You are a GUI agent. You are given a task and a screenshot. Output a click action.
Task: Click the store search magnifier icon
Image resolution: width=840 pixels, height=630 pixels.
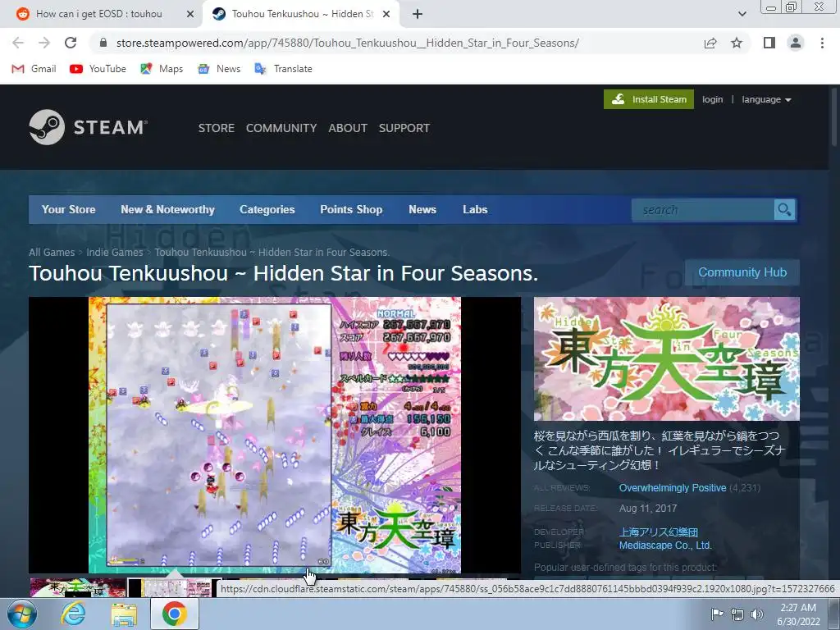(x=785, y=210)
